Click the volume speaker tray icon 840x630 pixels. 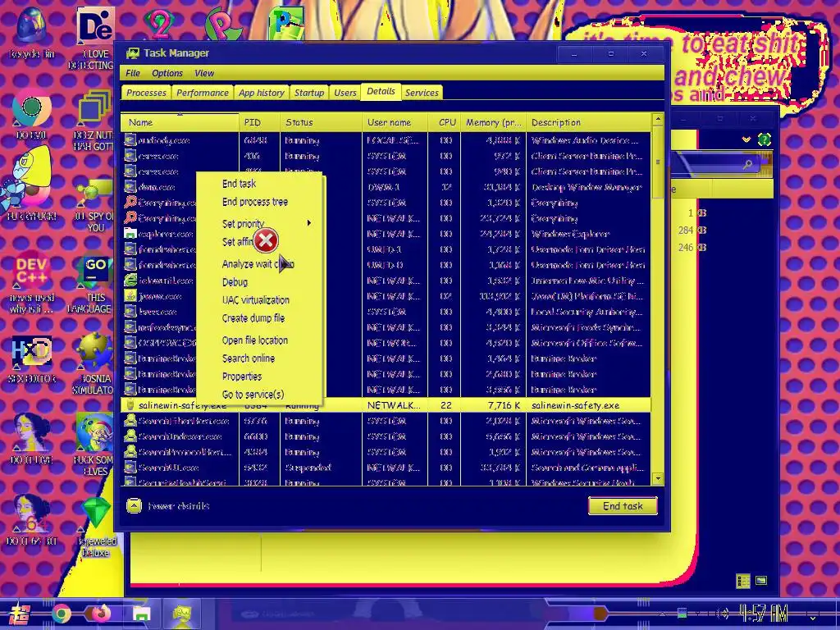[x=723, y=613]
